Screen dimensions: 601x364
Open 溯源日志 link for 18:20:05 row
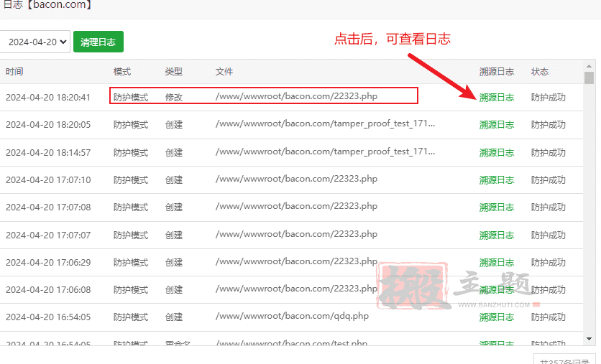pos(496,125)
